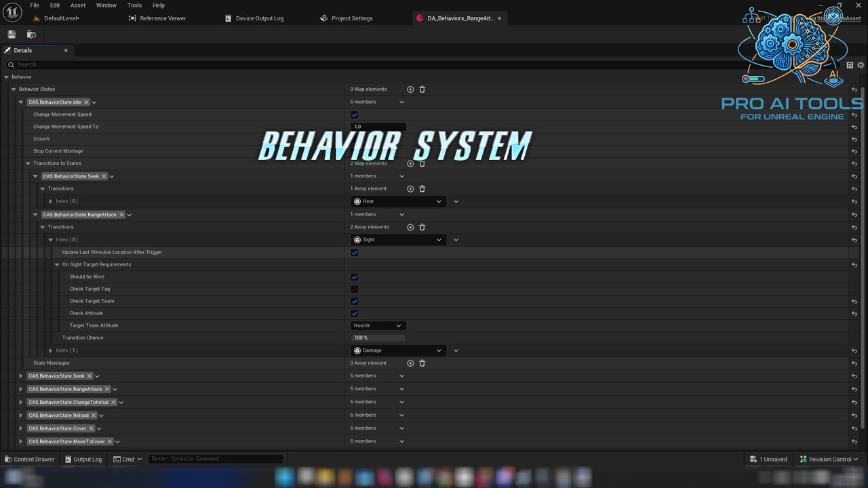The width and height of the screenshot is (868, 488).
Task: Close the Details panel tab
Action: pos(66,50)
